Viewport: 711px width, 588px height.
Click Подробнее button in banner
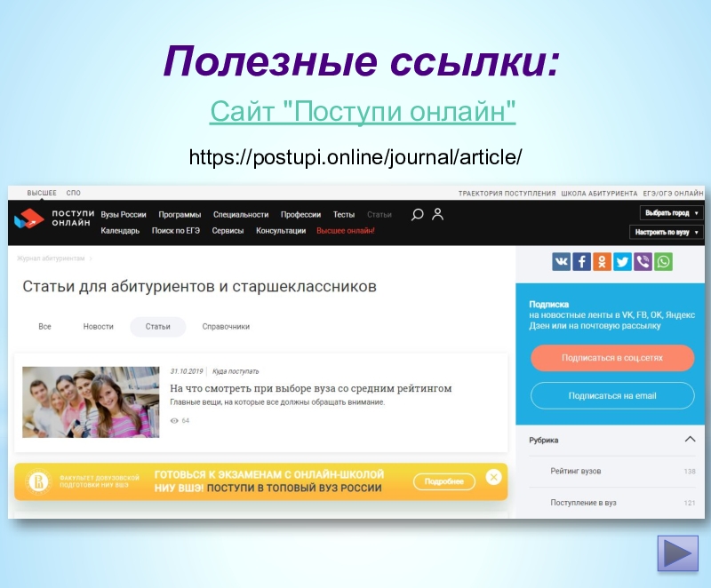click(x=443, y=481)
